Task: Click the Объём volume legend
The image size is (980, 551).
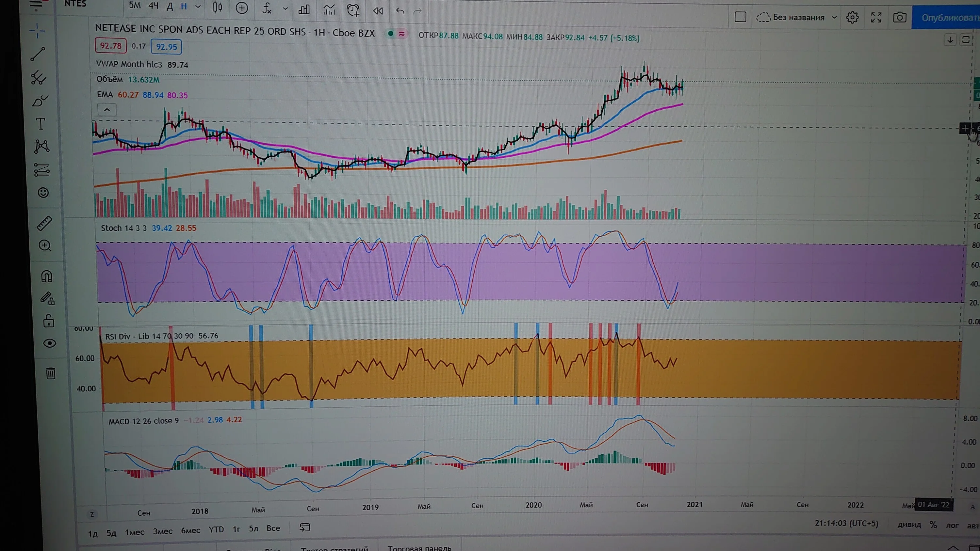Action: (x=109, y=79)
